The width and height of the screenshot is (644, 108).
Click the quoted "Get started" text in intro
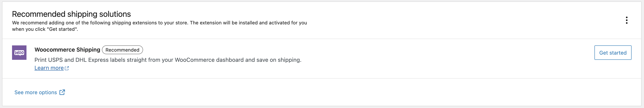coord(62,29)
